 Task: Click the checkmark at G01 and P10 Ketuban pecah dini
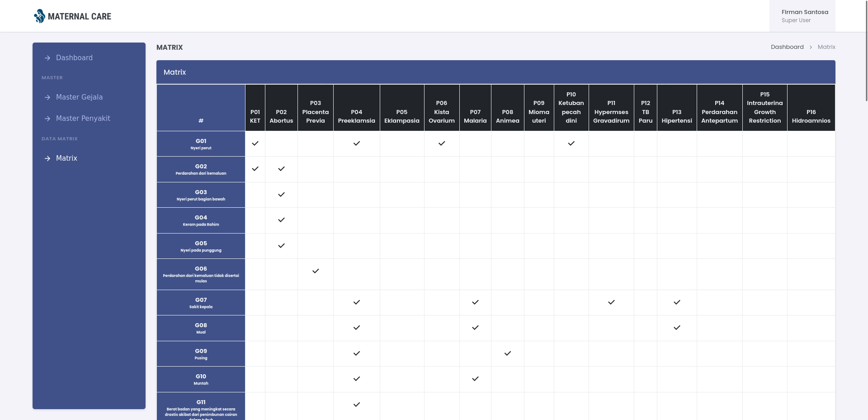point(571,143)
